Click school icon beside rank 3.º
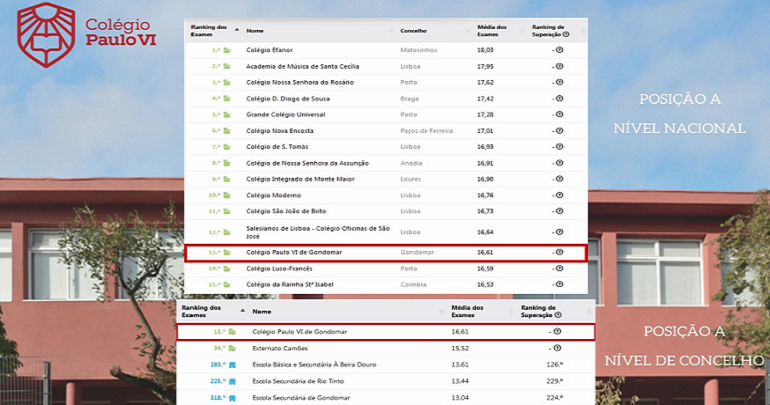Image resolution: width=770 pixels, height=405 pixels. (x=227, y=82)
